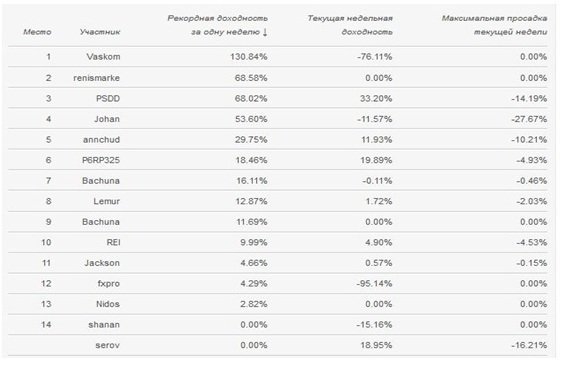Open participant shanan

tap(104, 325)
